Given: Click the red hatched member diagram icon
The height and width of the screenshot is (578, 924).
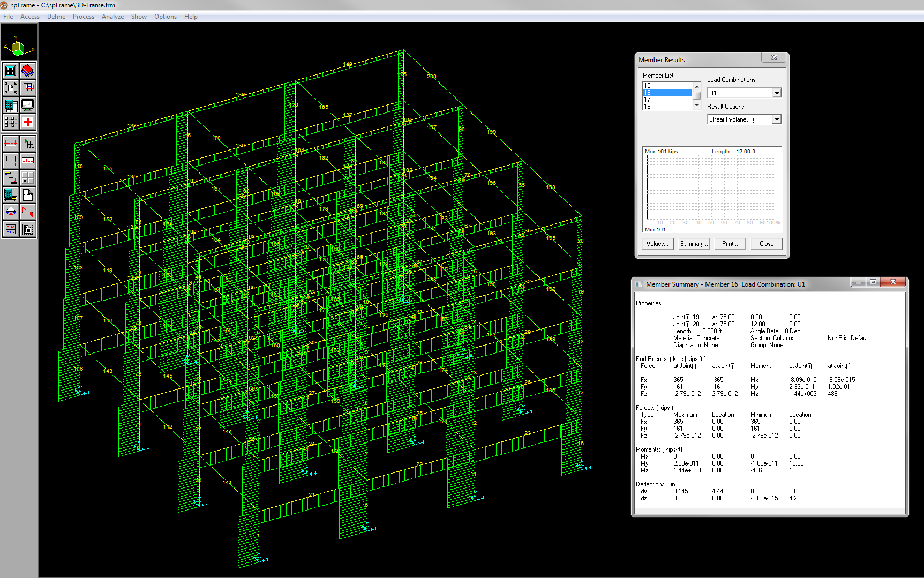Looking at the screenshot, I should coord(28,212).
